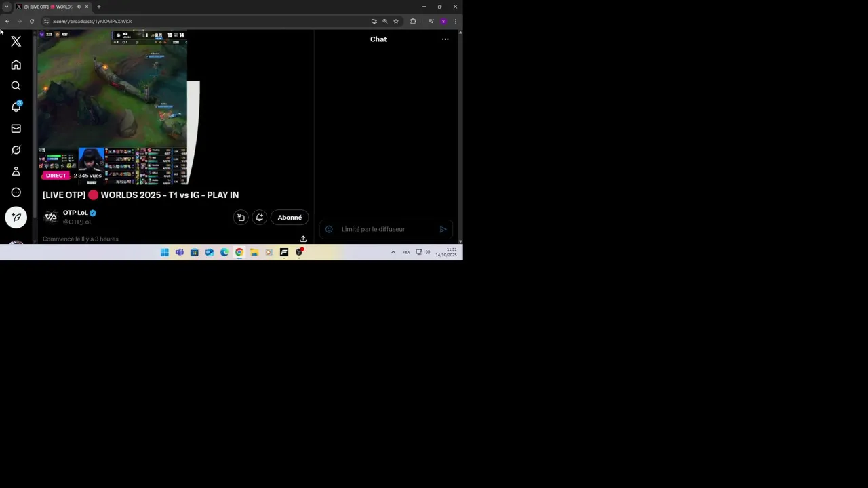
Task: Open File Explorer from the taskbar
Action: click(x=254, y=252)
